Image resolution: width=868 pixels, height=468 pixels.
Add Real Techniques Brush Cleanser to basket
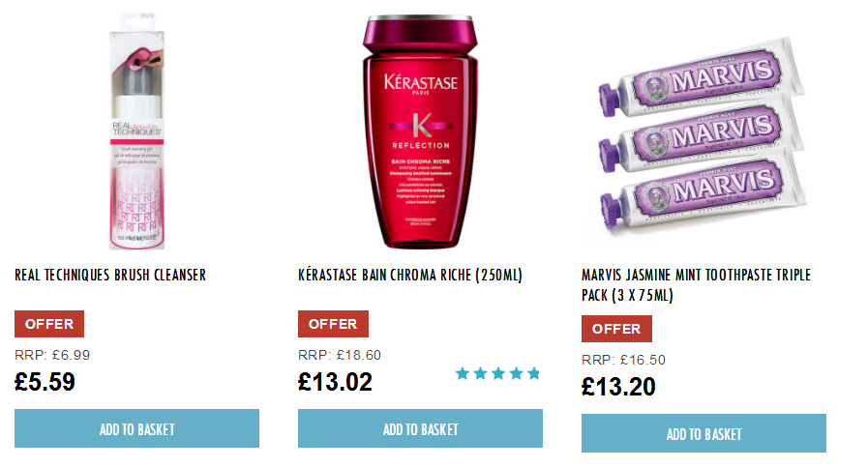coord(136,428)
